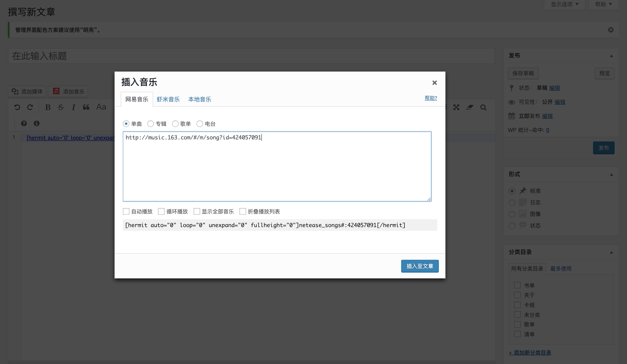Select the 专辑 radio button

click(151, 124)
